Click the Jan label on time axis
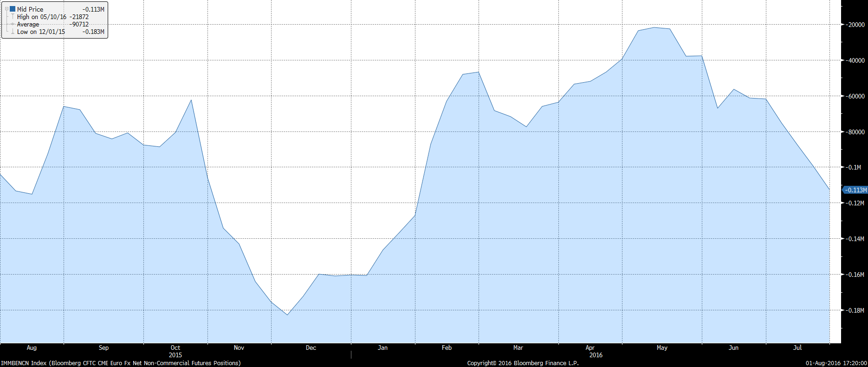 [382, 347]
